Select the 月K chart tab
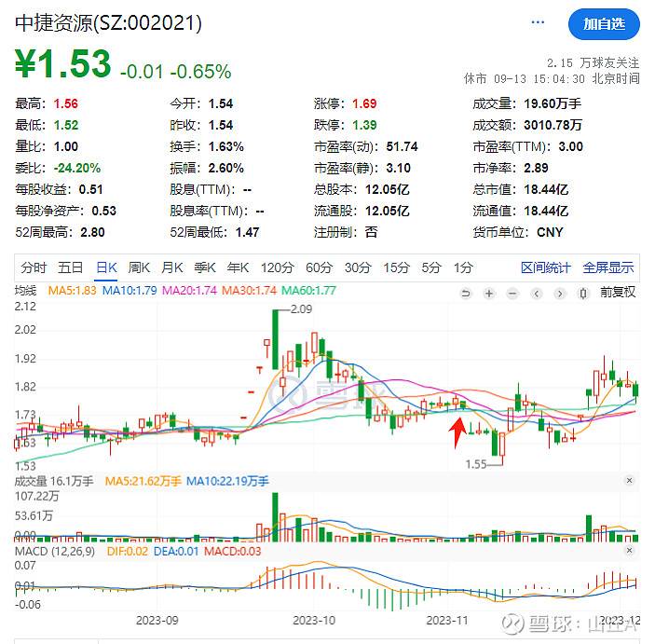The image size is (655, 644). [172, 267]
